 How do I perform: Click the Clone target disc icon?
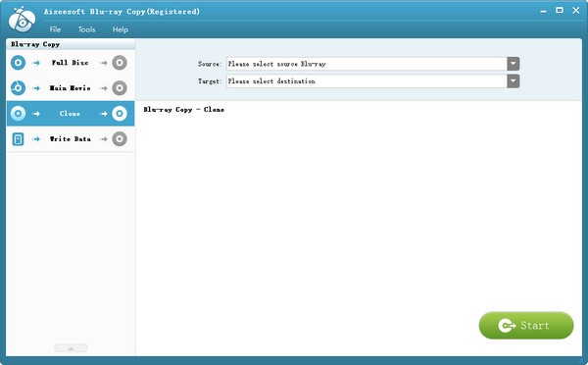click(120, 114)
